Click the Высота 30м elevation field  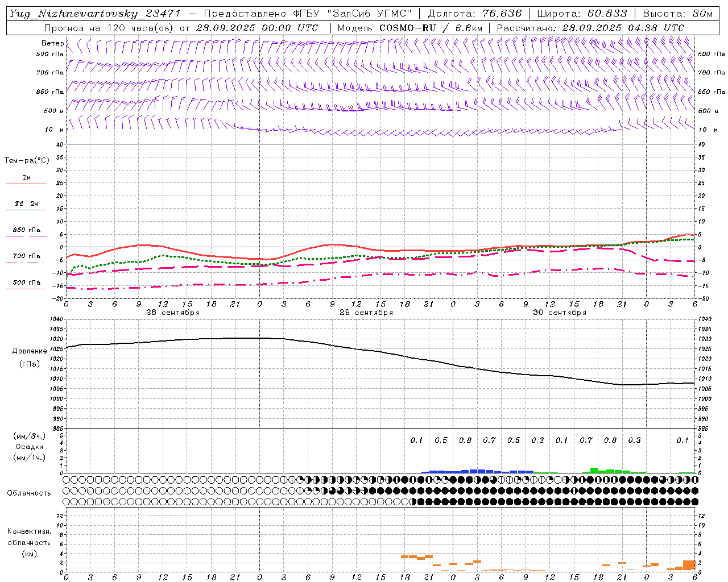(x=677, y=14)
